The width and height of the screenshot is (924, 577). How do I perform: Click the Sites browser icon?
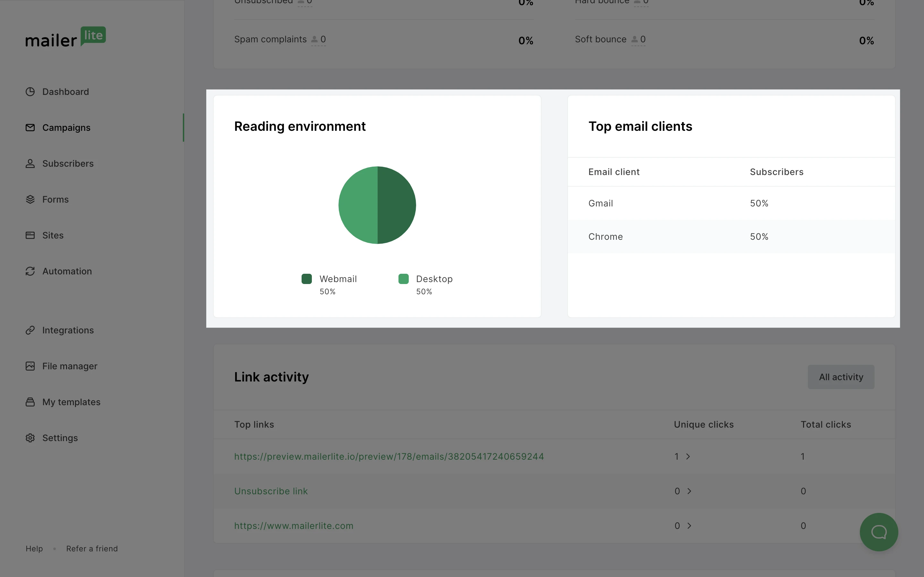tap(30, 235)
